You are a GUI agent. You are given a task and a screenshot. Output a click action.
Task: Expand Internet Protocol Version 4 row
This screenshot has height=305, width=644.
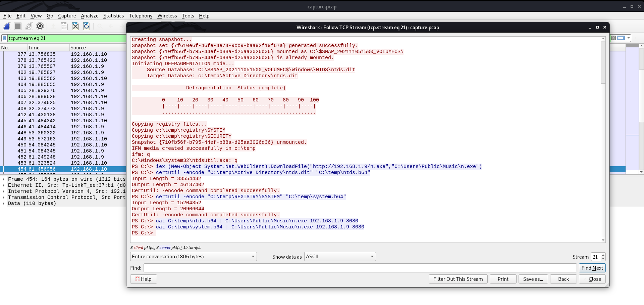tap(4, 191)
